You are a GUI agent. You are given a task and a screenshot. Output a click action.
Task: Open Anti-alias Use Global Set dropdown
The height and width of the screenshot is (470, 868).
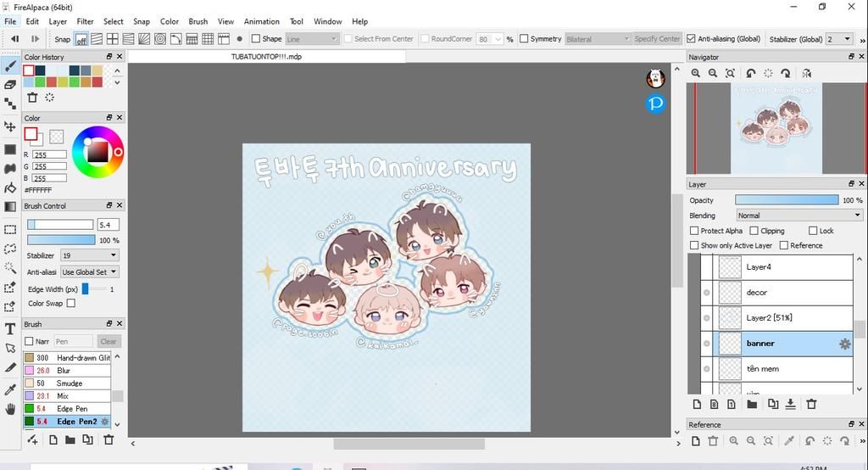pos(89,272)
